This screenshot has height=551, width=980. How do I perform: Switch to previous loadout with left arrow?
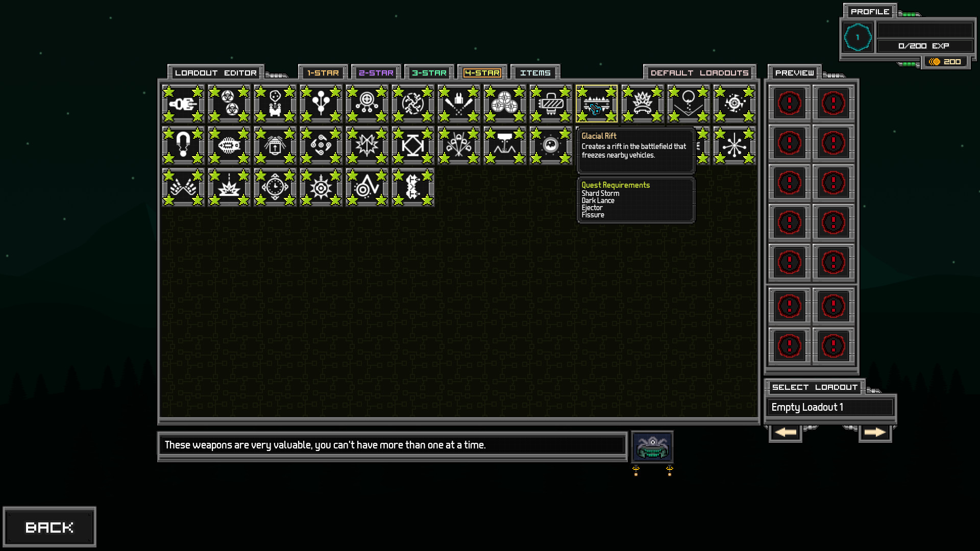(x=786, y=433)
